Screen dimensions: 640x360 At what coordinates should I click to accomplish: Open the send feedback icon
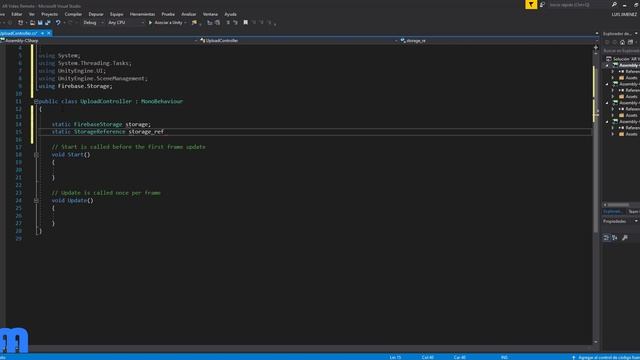coord(542,4)
